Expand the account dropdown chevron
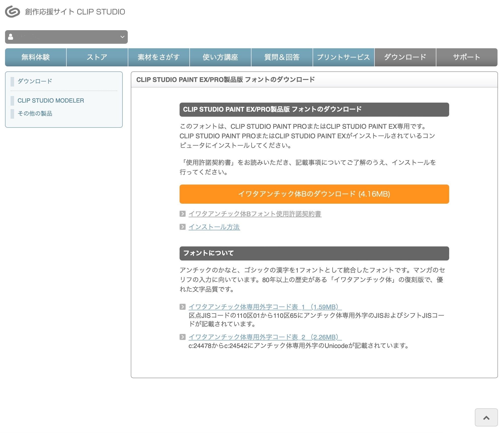 click(122, 37)
